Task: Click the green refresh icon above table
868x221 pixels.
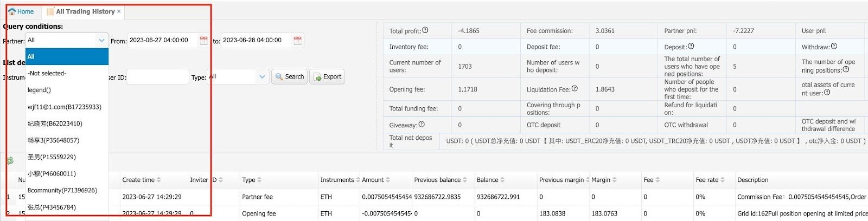Action: pos(10,161)
